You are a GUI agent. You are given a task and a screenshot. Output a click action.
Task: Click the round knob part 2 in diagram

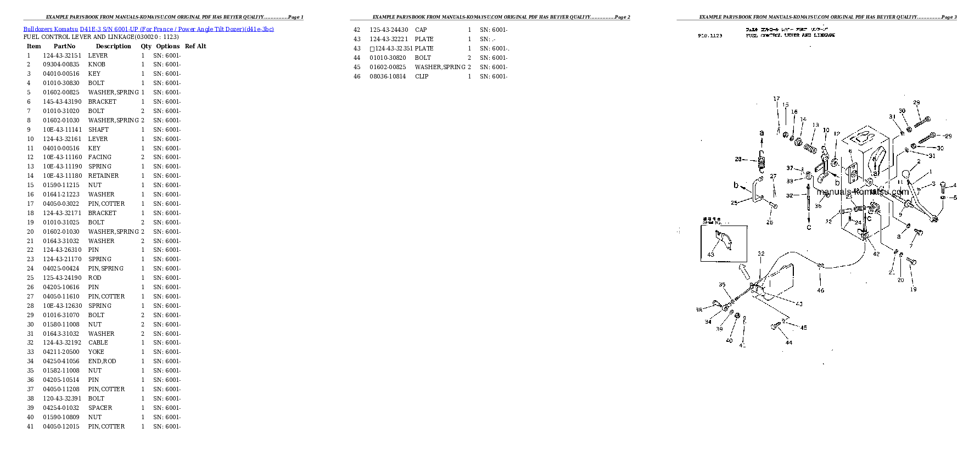906,175
